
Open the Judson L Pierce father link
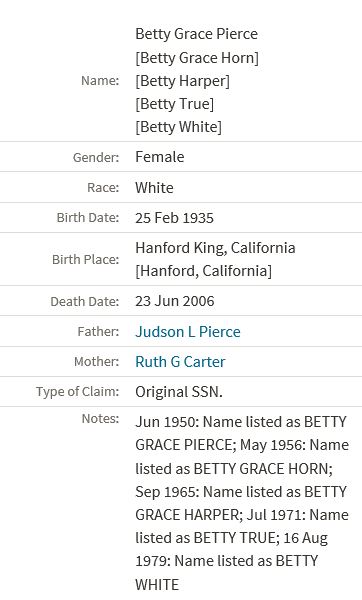pos(188,331)
